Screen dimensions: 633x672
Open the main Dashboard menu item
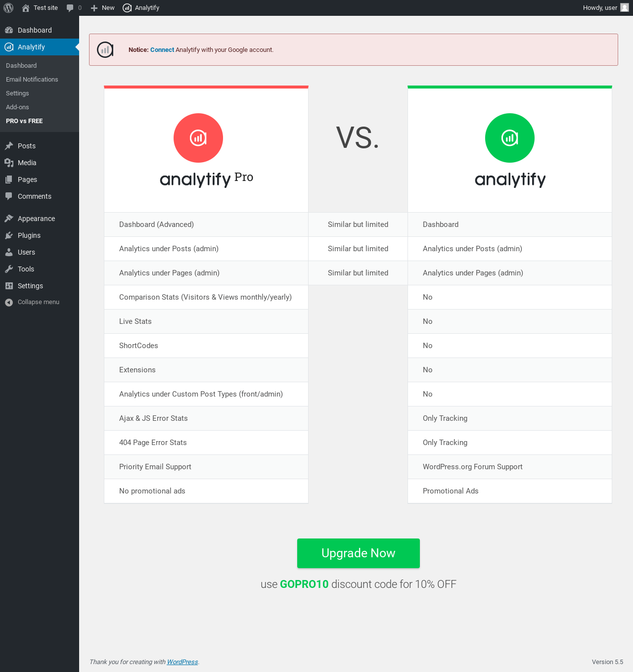tap(35, 30)
